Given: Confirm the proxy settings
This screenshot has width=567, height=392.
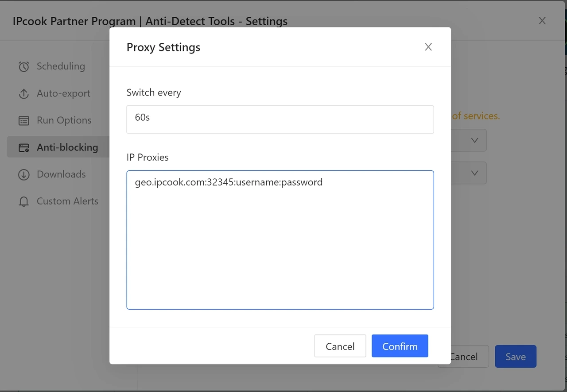Looking at the screenshot, I should click(400, 346).
